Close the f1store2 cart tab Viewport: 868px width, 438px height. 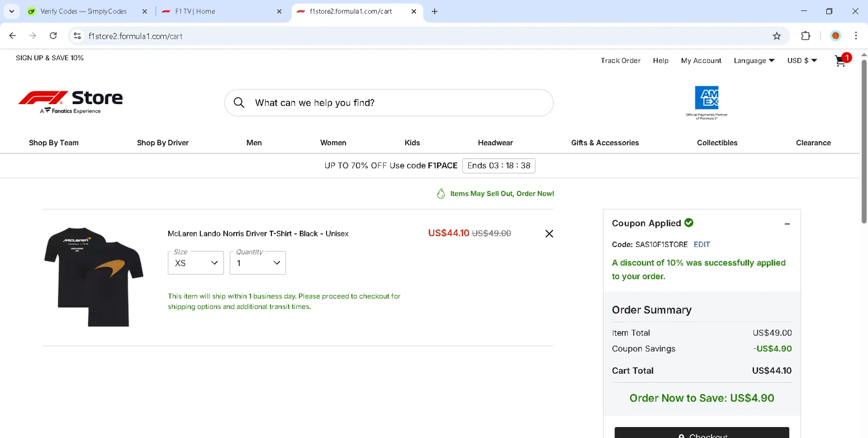point(414,12)
